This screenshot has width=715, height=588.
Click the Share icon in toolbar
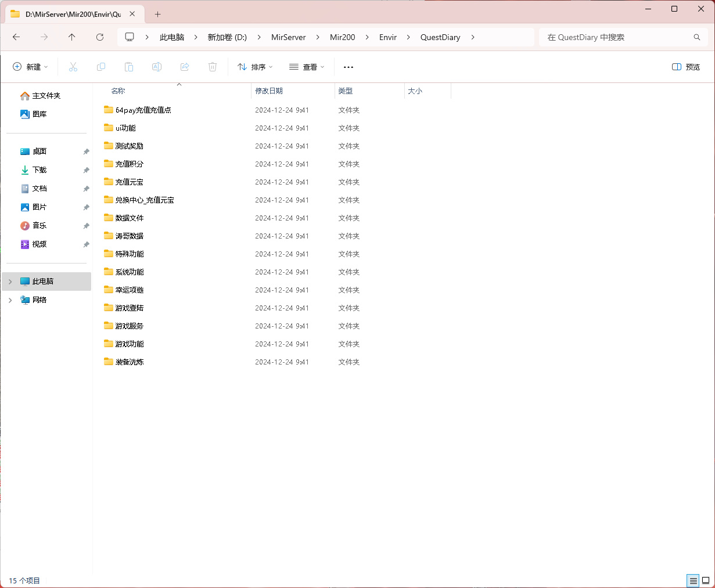point(185,67)
